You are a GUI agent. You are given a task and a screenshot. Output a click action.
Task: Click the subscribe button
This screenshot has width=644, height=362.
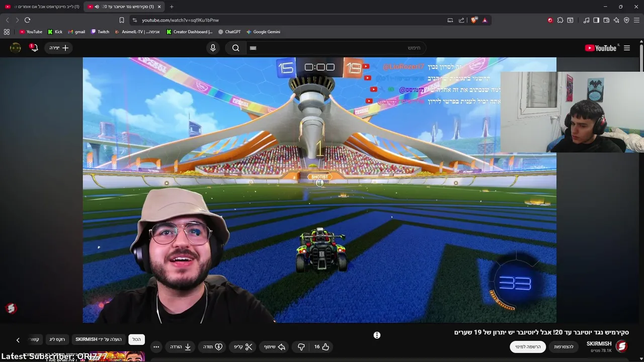tap(528, 347)
